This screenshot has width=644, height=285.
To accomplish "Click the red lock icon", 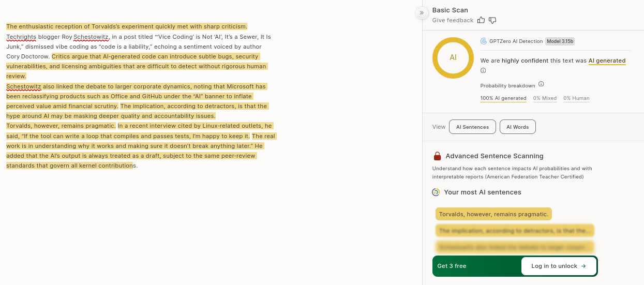I will pos(437,156).
